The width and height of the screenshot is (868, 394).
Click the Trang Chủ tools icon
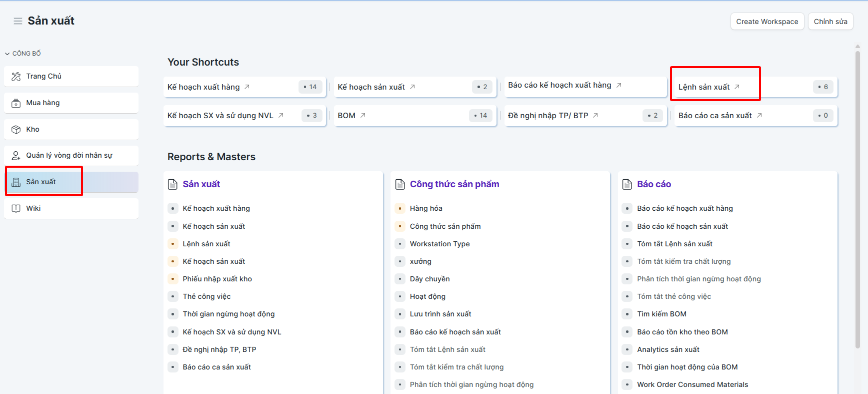pyautogui.click(x=16, y=76)
